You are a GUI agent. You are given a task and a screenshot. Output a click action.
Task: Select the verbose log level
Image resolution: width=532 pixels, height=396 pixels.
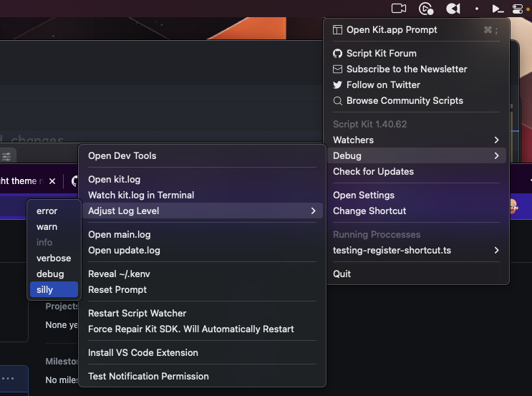tap(54, 259)
